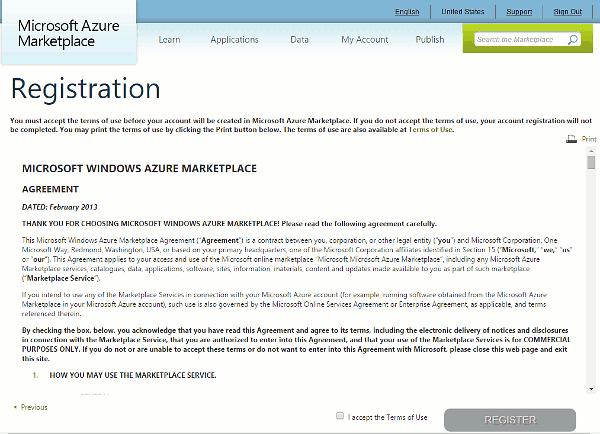Click the printer icon
600x434 pixels.
pyautogui.click(x=571, y=139)
